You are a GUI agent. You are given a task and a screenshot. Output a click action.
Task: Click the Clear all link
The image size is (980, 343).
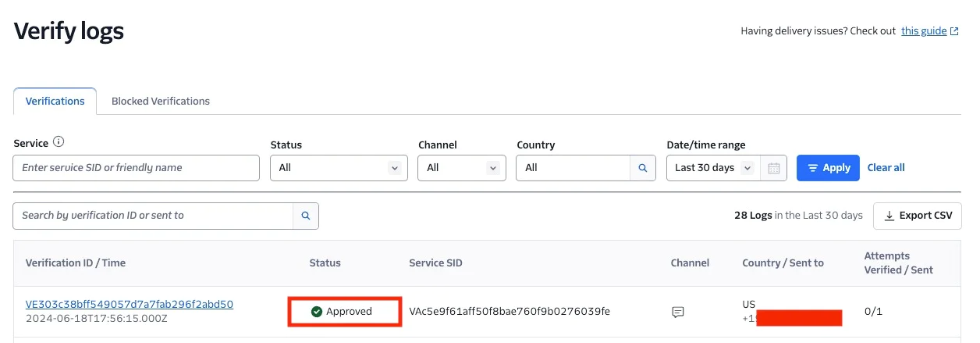886,168
